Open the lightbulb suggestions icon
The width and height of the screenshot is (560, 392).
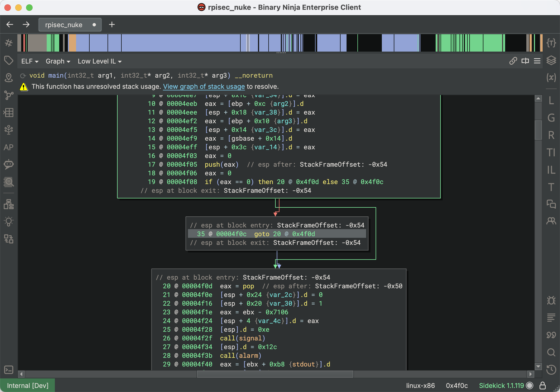[9, 222]
